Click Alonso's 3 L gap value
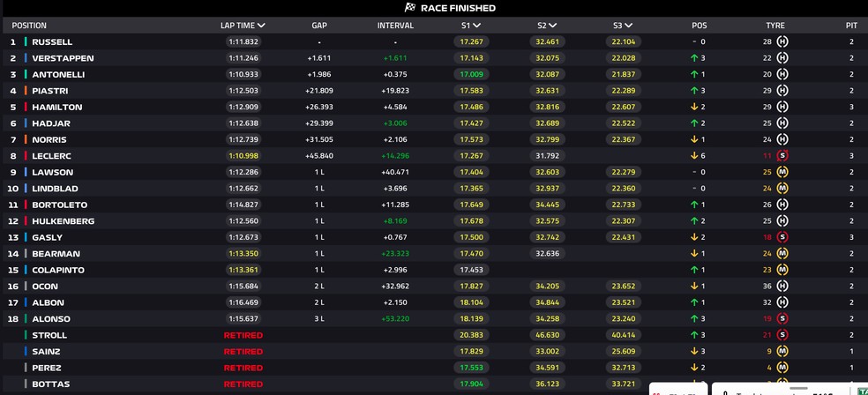This screenshot has height=395, width=868. point(319,318)
